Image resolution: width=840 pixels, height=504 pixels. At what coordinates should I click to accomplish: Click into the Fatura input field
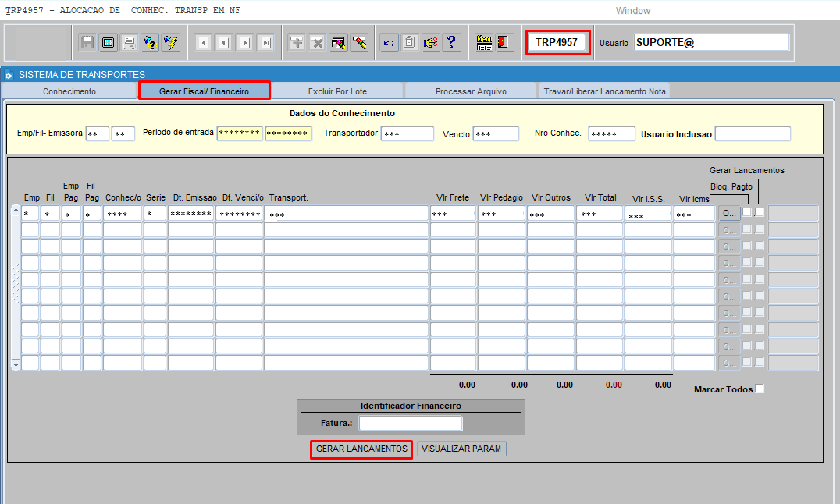tap(411, 424)
